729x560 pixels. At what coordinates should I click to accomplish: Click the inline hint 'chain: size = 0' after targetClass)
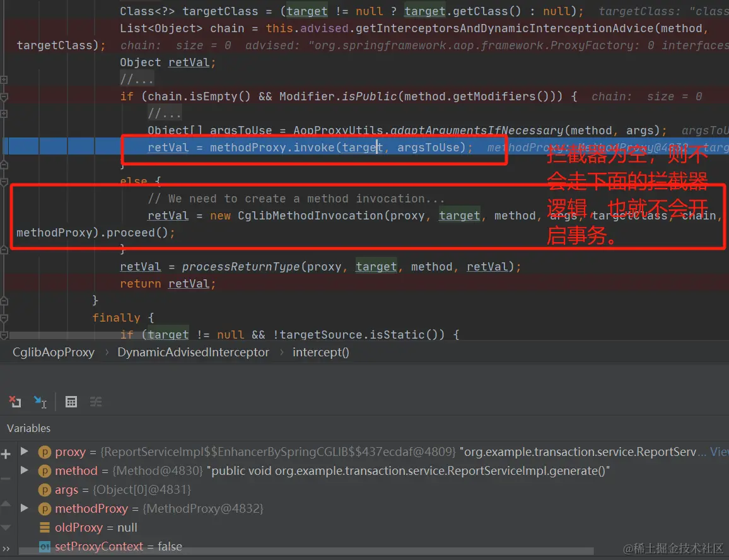click(176, 45)
